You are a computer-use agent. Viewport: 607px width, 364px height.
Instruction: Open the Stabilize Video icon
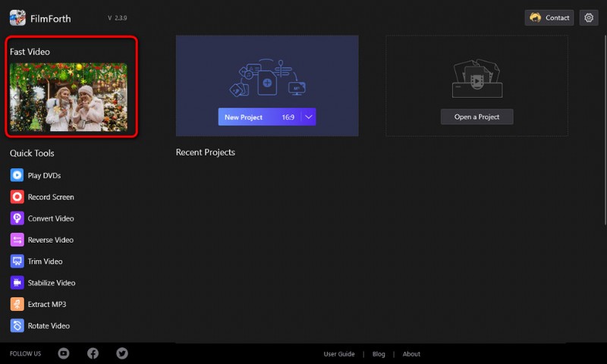(x=17, y=283)
